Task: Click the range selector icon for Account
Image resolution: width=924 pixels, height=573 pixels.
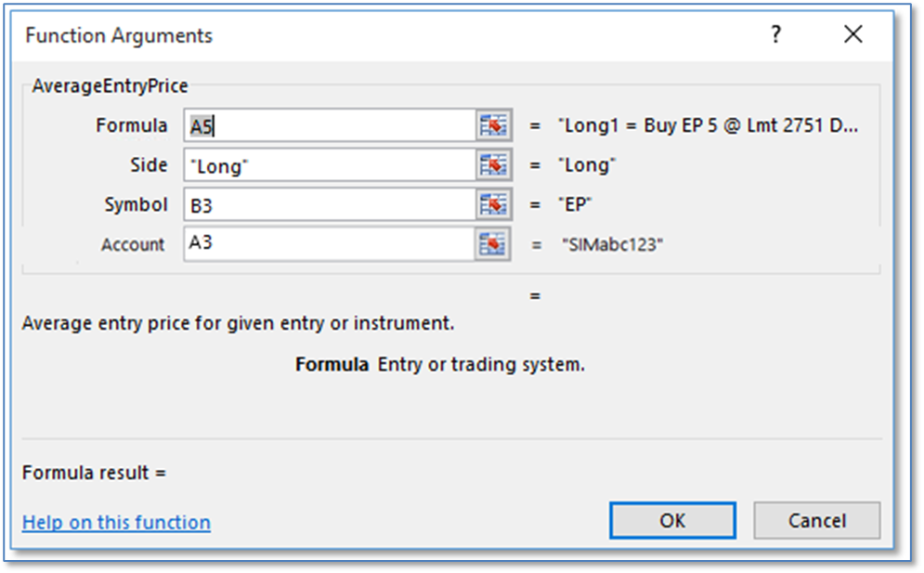Action: 494,244
